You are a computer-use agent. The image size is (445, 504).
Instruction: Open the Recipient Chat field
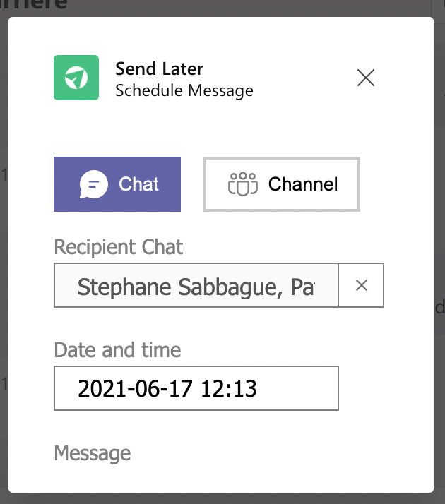tap(196, 285)
